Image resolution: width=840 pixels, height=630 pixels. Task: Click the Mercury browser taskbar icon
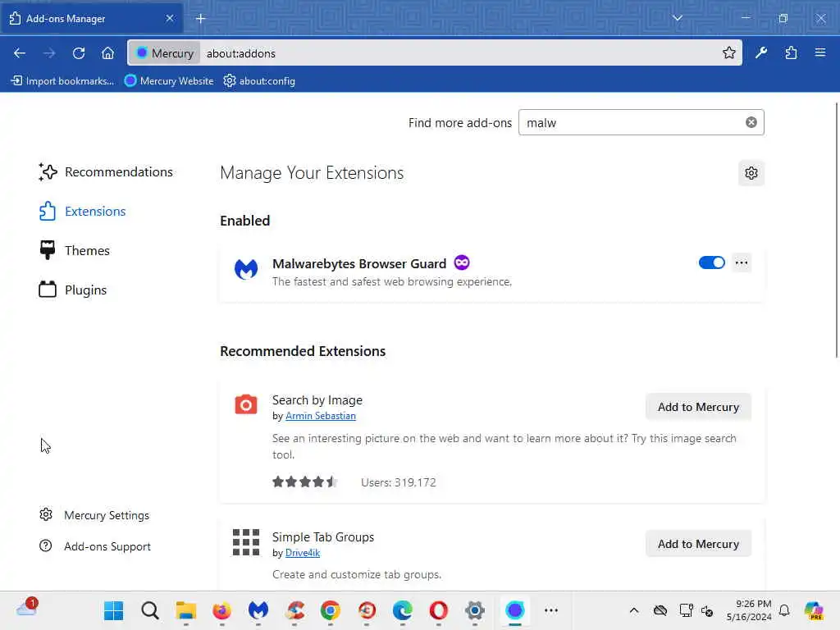[515, 610]
